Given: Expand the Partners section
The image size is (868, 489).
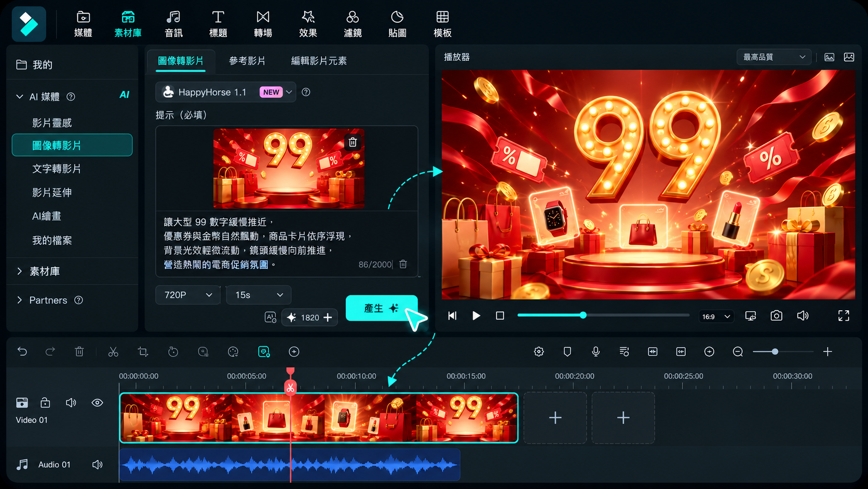Looking at the screenshot, I should [x=20, y=300].
